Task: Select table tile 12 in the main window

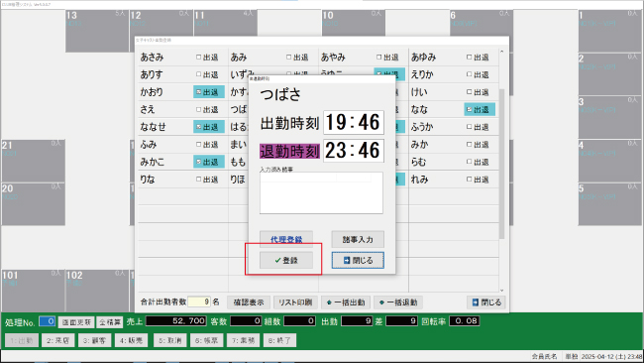Action: [x=161, y=23]
